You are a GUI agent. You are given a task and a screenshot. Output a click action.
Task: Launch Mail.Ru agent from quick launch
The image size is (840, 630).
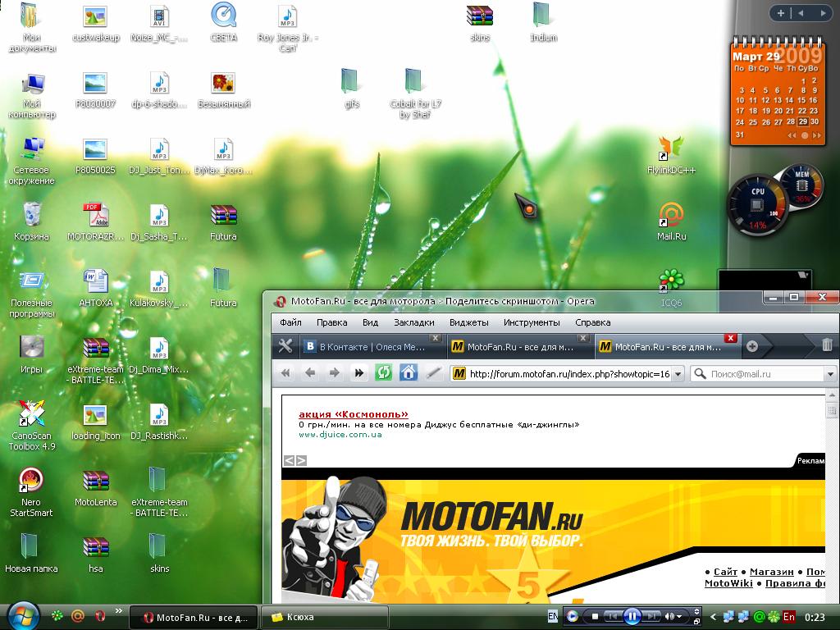tap(78, 617)
